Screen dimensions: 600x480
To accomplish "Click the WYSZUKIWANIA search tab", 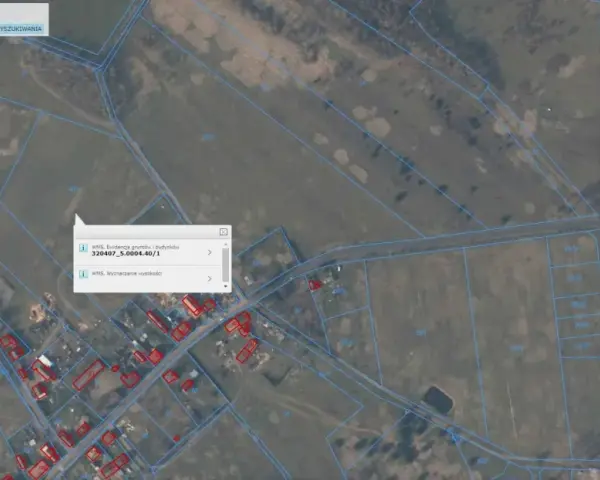I will (x=21, y=29).
